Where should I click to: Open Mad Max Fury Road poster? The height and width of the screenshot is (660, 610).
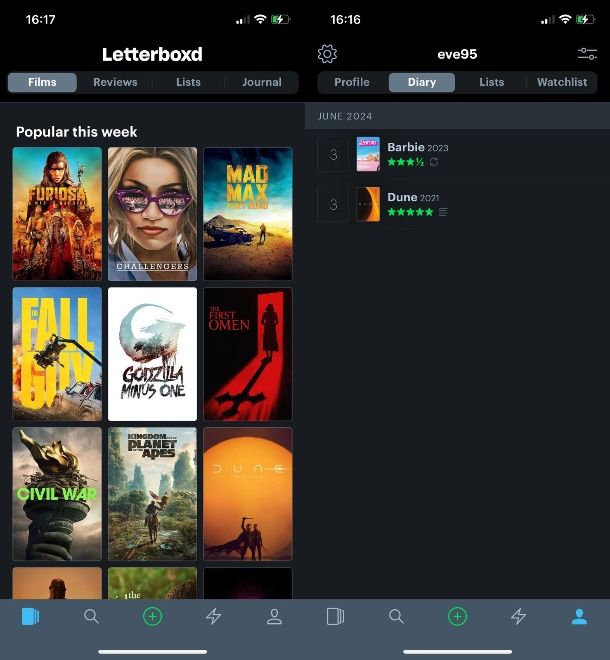[x=248, y=214]
